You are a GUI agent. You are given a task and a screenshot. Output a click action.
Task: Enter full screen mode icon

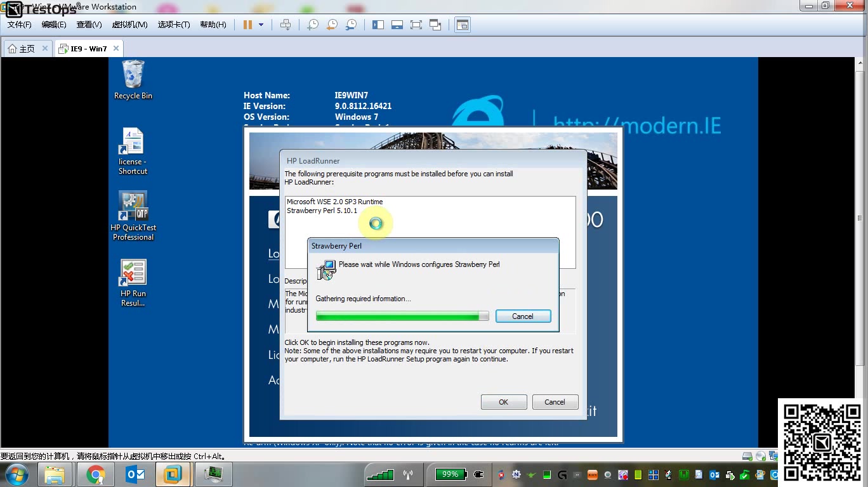click(416, 25)
